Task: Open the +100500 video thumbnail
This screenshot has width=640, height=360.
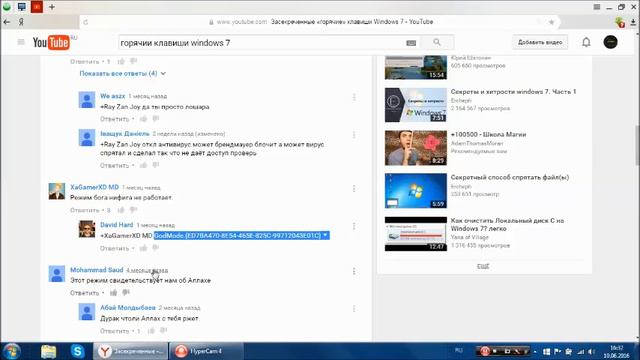Action: point(416,148)
